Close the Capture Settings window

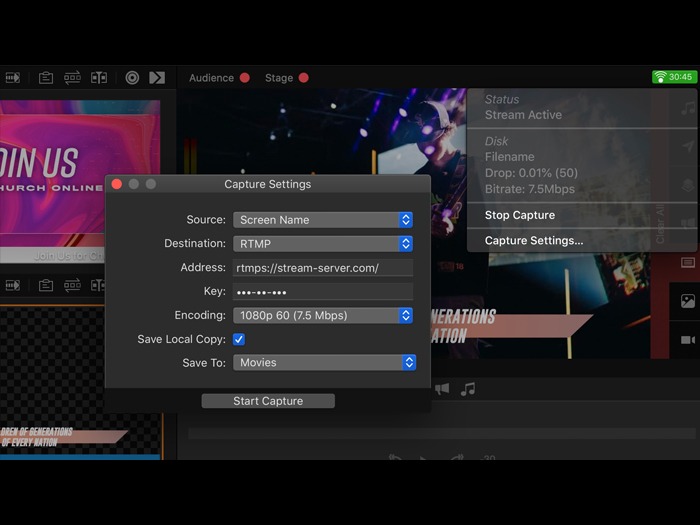pos(117,184)
